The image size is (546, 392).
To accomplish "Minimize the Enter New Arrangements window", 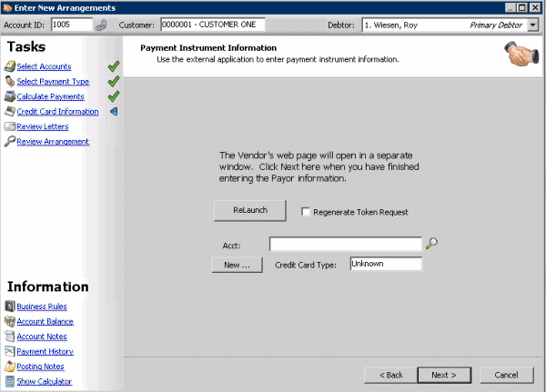I will (511, 7).
